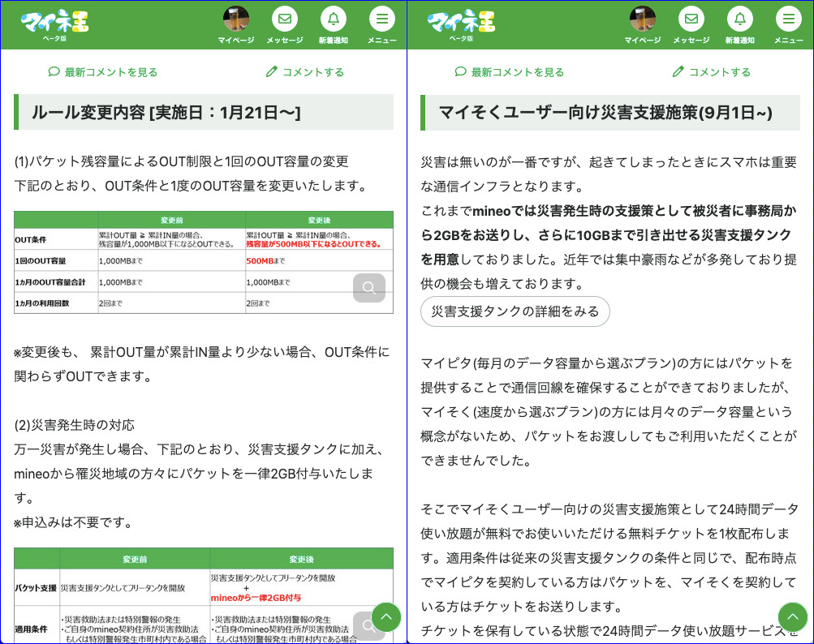Image resolution: width=814 pixels, height=644 pixels.
Task: Click 最新コメントを見る in left screen
Action: pyautogui.click(x=103, y=72)
